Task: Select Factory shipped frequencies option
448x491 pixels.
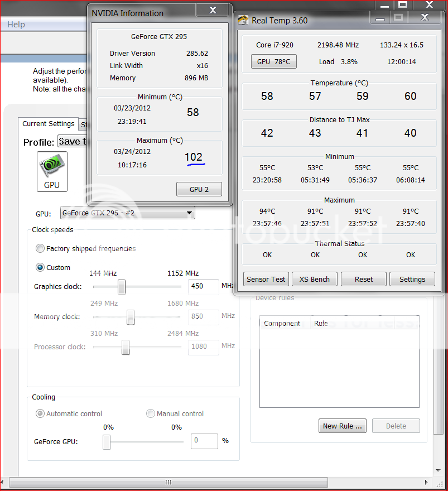Action: point(40,249)
